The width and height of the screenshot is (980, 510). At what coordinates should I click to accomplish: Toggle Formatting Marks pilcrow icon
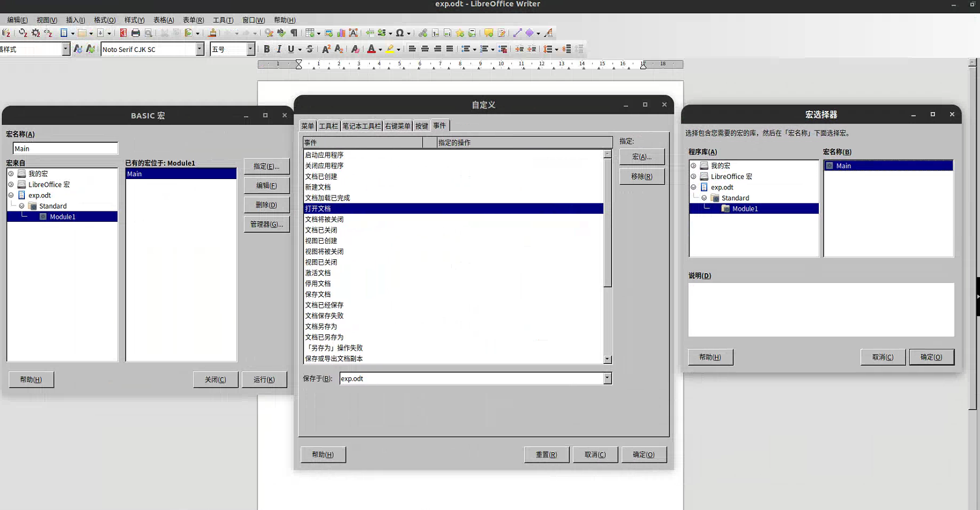click(x=294, y=33)
